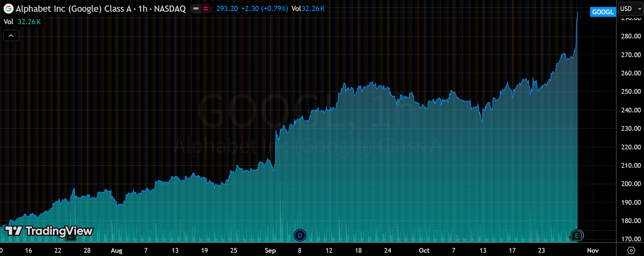Click the Aug label on time axis
This screenshot has width=644, height=256.
click(x=116, y=251)
